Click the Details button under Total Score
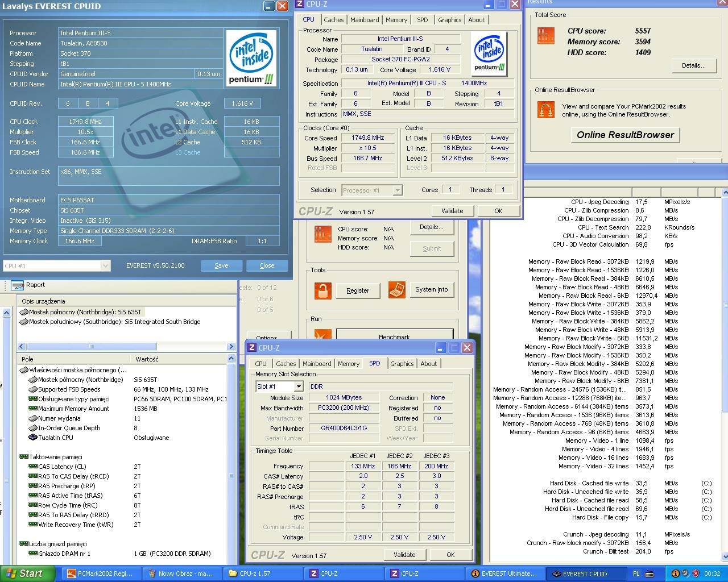Image resolution: width=728 pixels, height=582 pixels. point(693,65)
